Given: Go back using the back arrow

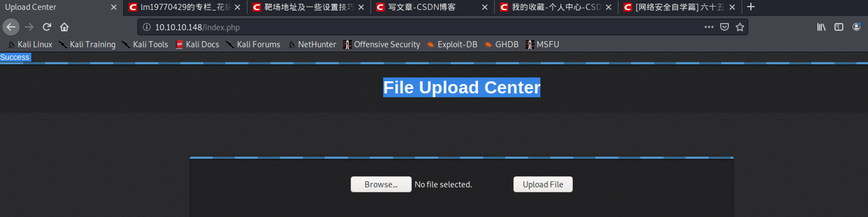Looking at the screenshot, I should tap(11, 27).
